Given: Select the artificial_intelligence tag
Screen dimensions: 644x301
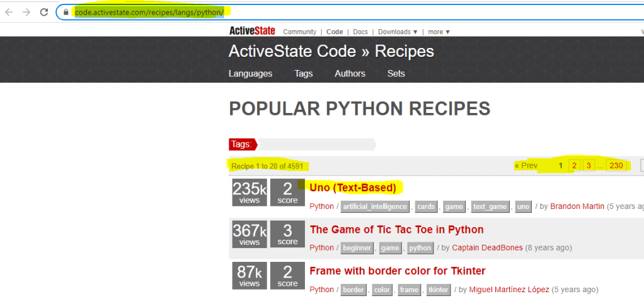Looking at the screenshot, I should tap(374, 206).
